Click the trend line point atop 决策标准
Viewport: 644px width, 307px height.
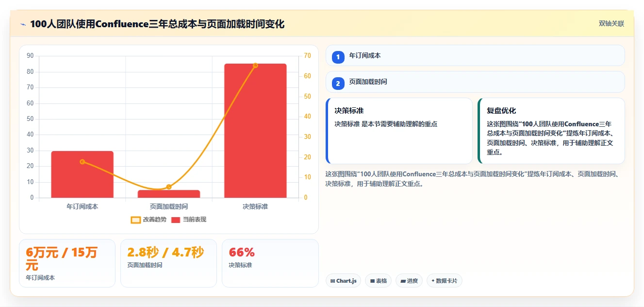coord(255,66)
